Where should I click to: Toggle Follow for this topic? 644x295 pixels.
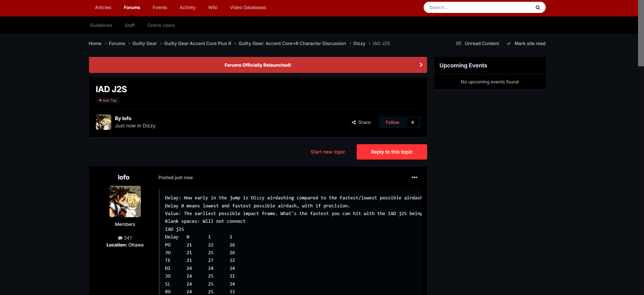392,123
